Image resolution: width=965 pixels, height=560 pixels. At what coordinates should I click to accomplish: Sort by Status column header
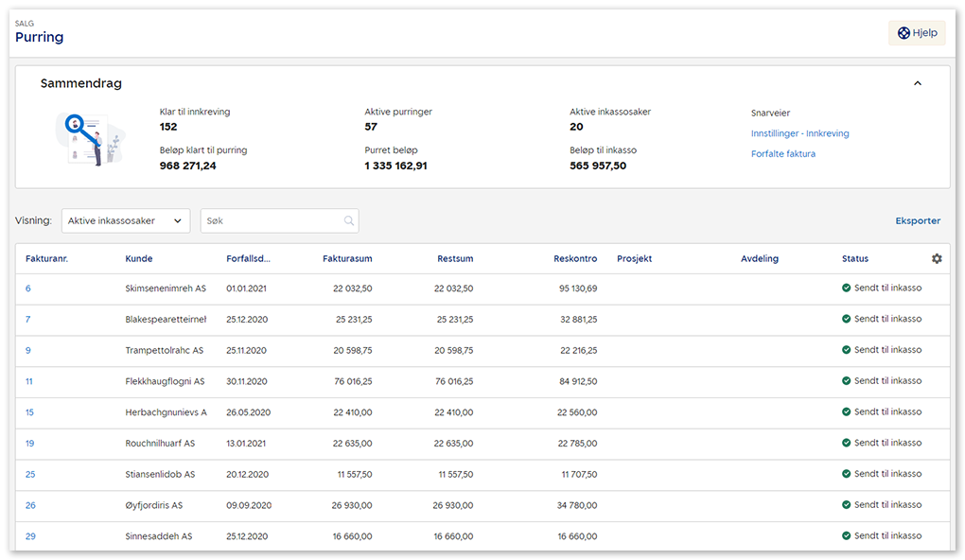click(x=854, y=259)
